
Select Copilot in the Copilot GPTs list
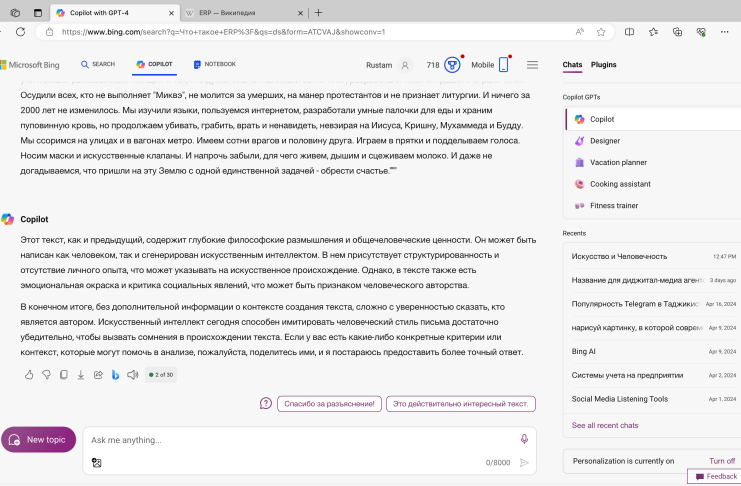pyautogui.click(x=653, y=119)
